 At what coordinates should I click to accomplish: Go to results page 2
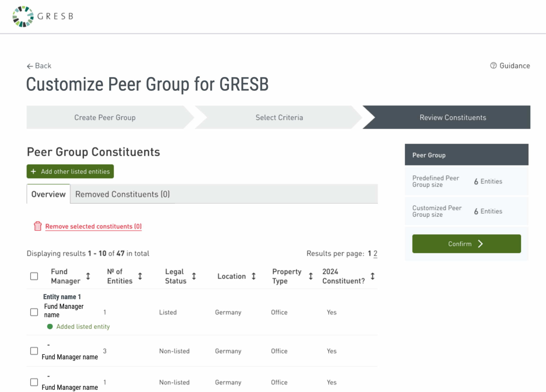375,253
